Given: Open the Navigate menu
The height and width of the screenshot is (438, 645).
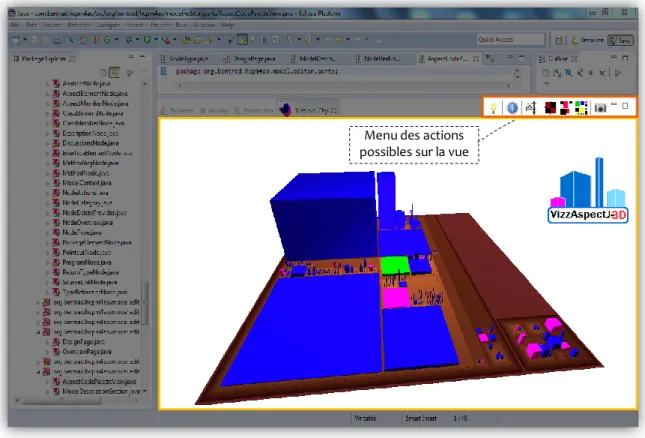Looking at the screenshot, I should [108, 25].
